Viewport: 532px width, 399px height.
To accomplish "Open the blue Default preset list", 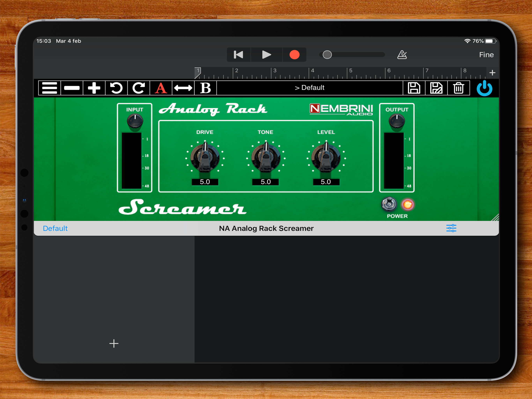I will click(x=55, y=228).
